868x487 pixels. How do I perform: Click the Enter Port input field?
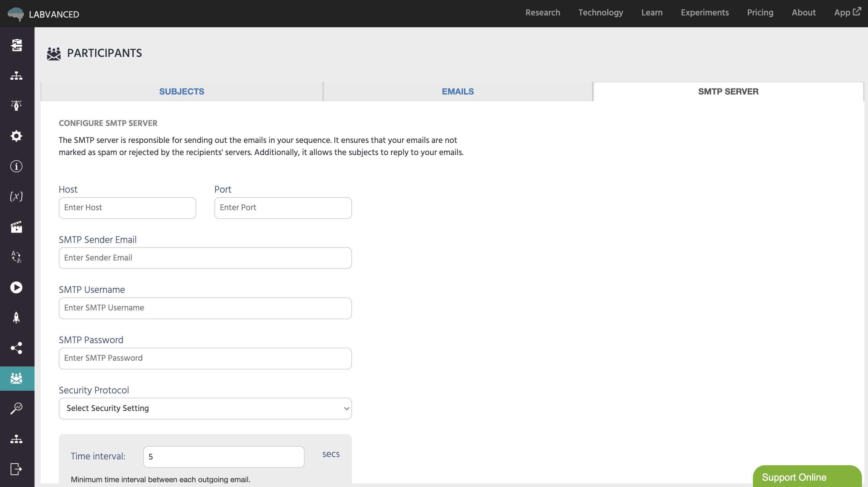(x=283, y=207)
